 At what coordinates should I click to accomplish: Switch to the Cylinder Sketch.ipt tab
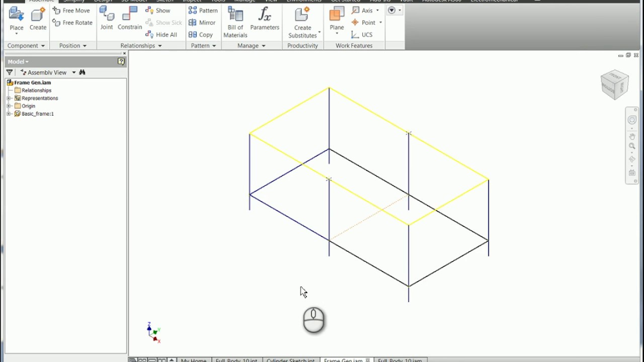tap(290, 359)
